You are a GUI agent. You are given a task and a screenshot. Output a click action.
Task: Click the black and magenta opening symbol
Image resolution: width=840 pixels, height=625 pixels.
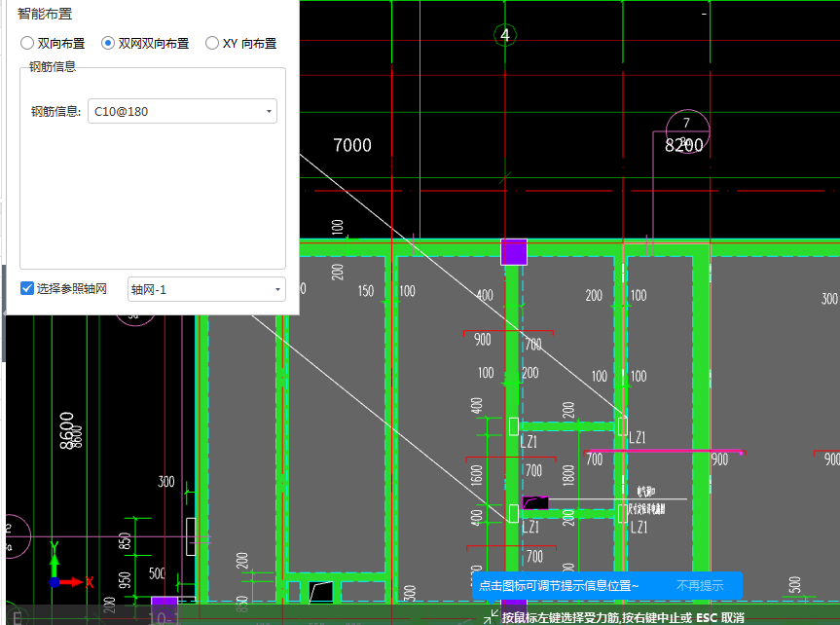(535, 502)
